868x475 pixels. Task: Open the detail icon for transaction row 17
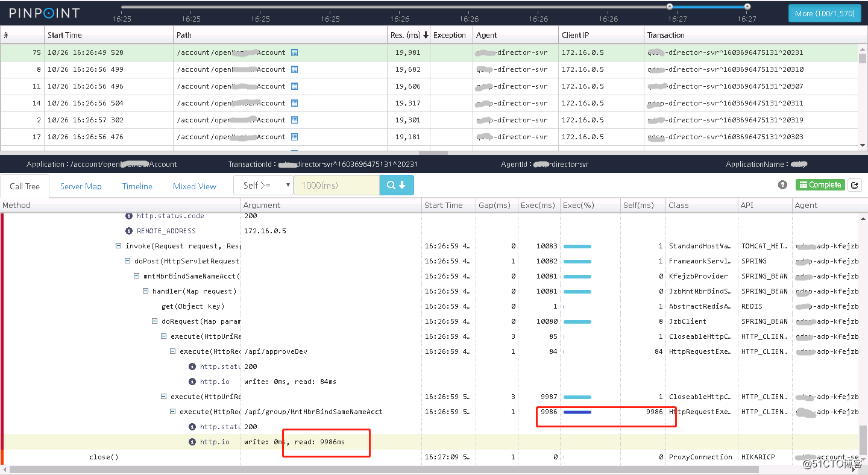click(x=294, y=137)
